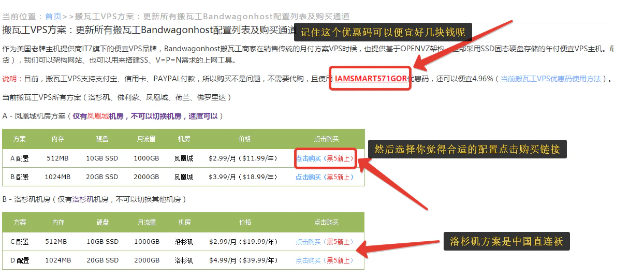Click the 方案 header in the 凤凰城 table
Screen dimensions: 644x278
pyautogui.click(x=20, y=139)
